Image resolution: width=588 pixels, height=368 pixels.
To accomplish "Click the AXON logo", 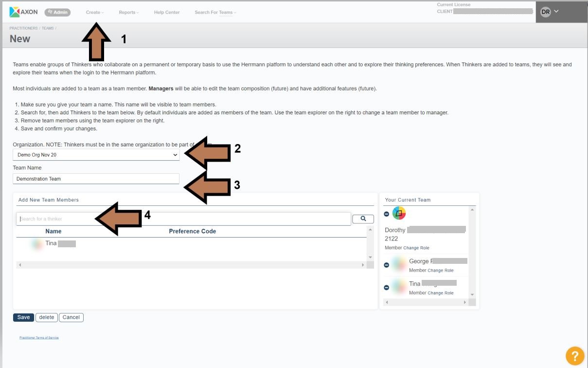I will click(x=23, y=12).
